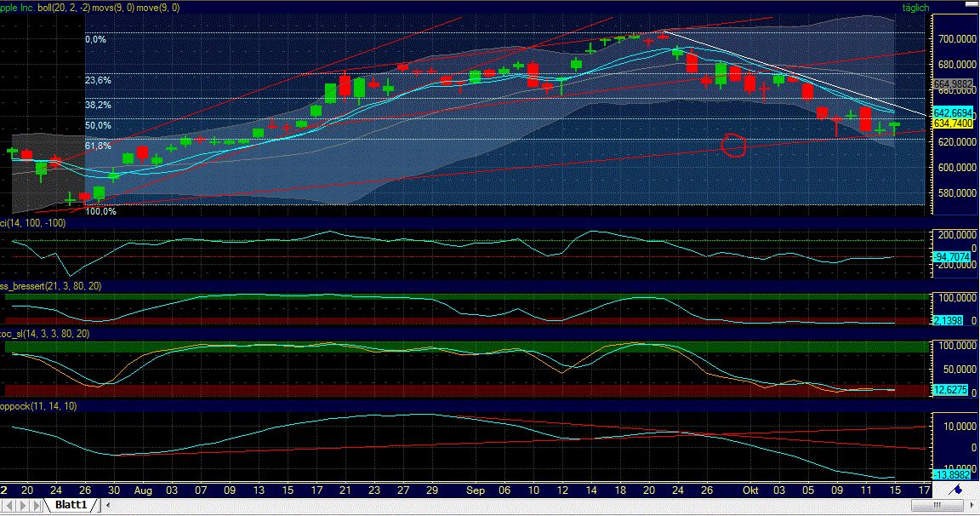Click the horizontal scrollbar left arrow
This screenshot has height=516, width=980.
coord(109,506)
